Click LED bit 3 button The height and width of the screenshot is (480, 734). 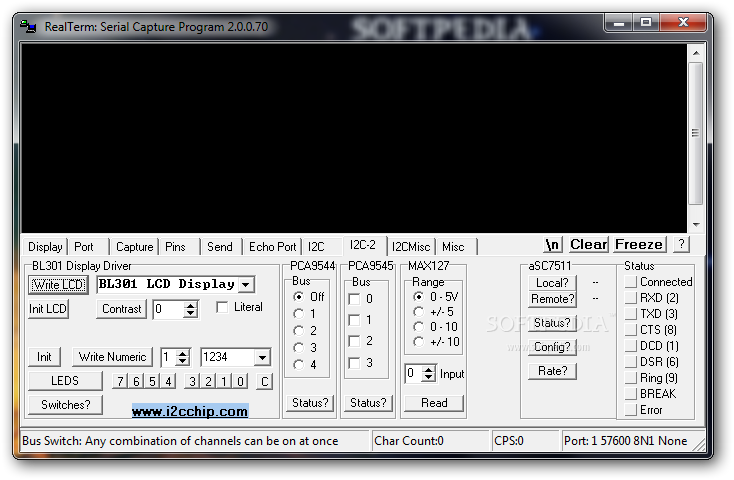point(192,382)
